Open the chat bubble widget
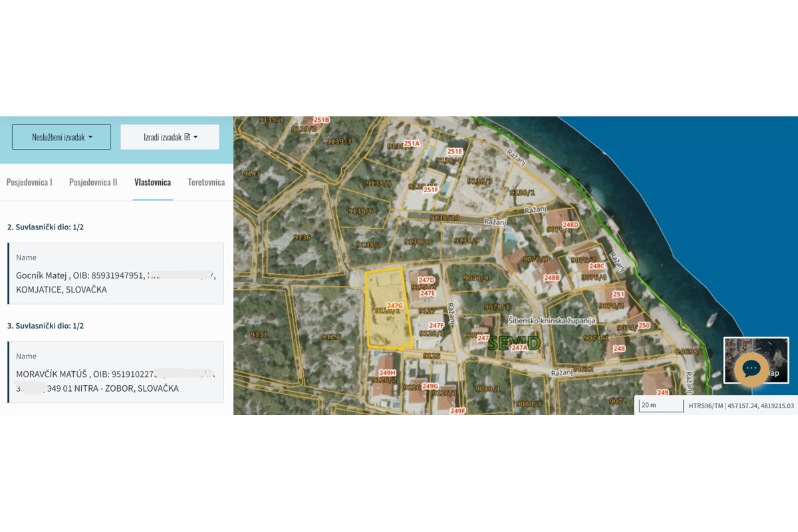The image size is (798, 532). [751, 368]
